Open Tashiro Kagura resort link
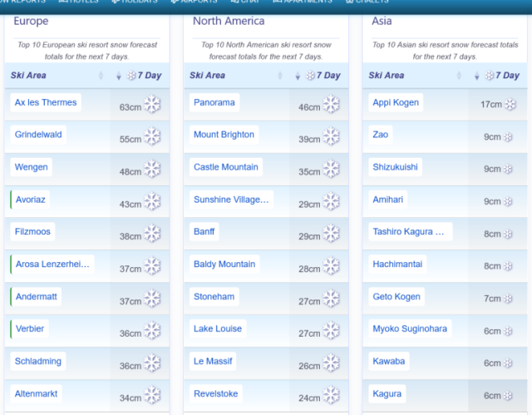This screenshot has height=415, width=532. pos(410,232)
